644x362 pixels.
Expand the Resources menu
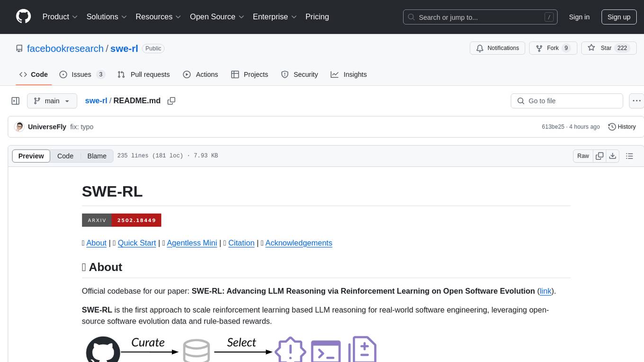tap(158, 17)
